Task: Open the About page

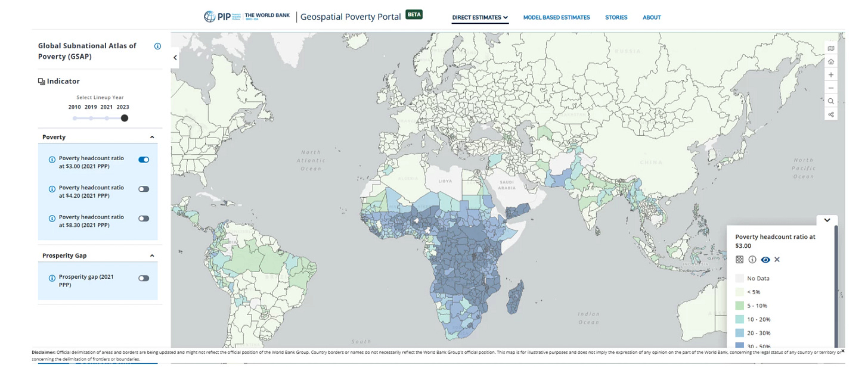Action: pyautogui.click(x=652, y=17)
